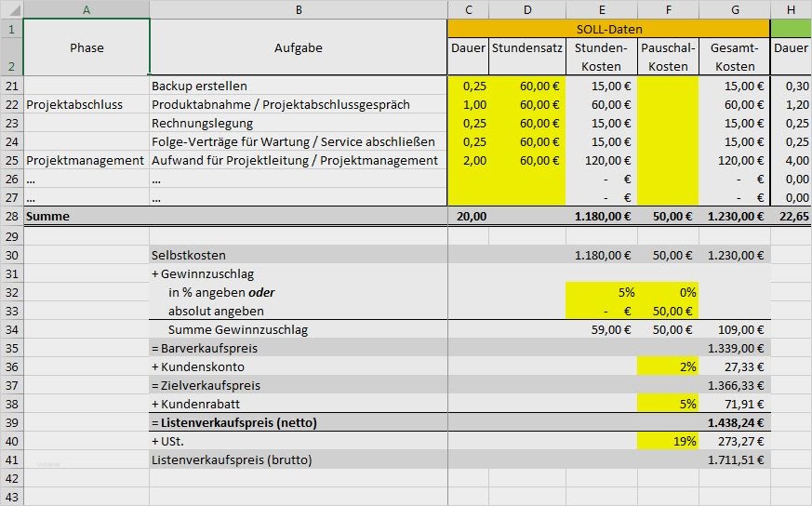Select Kundenskonto amount '27,33 €'
The width and height of the screenshot is (812, 506).
pyautogui.click(x=734, y=366)
